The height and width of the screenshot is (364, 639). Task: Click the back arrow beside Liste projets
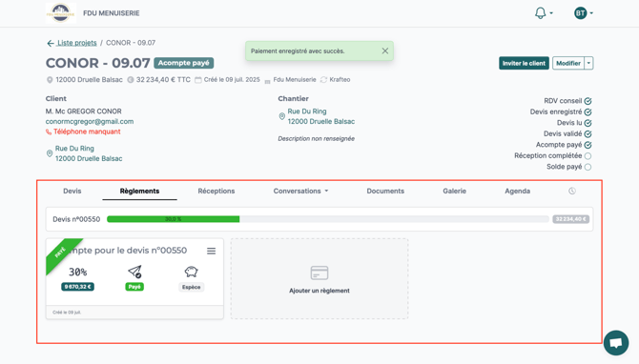pos(51,43)
